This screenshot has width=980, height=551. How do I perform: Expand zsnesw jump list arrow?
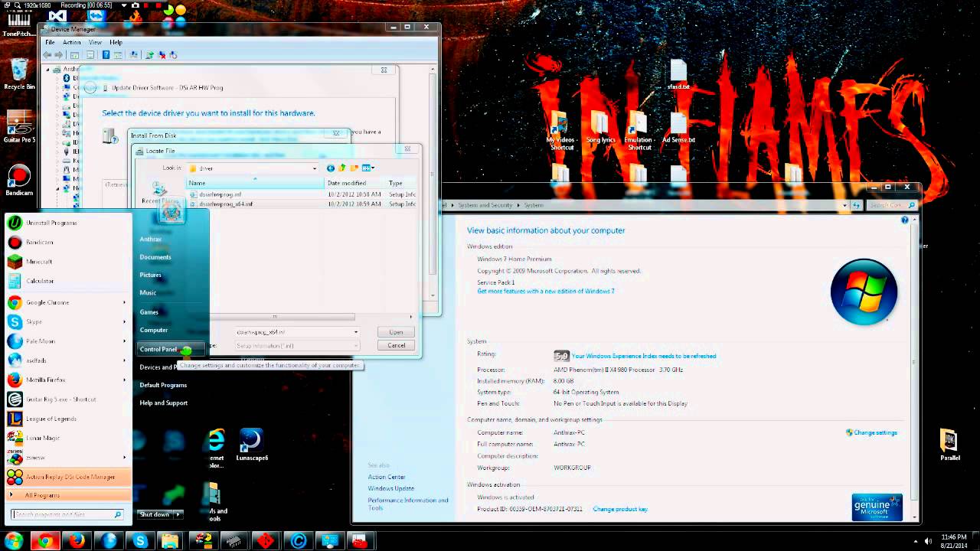(124, 458)
